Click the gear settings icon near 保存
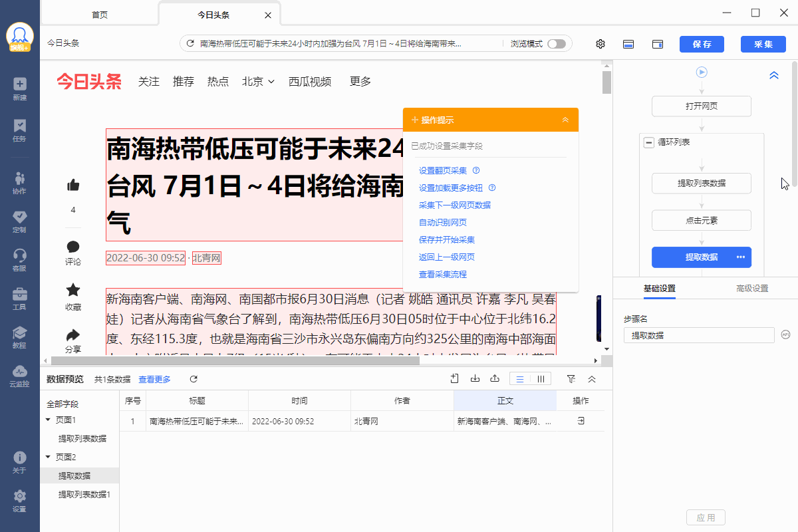 pyautogui.click(x=600, y=44)
